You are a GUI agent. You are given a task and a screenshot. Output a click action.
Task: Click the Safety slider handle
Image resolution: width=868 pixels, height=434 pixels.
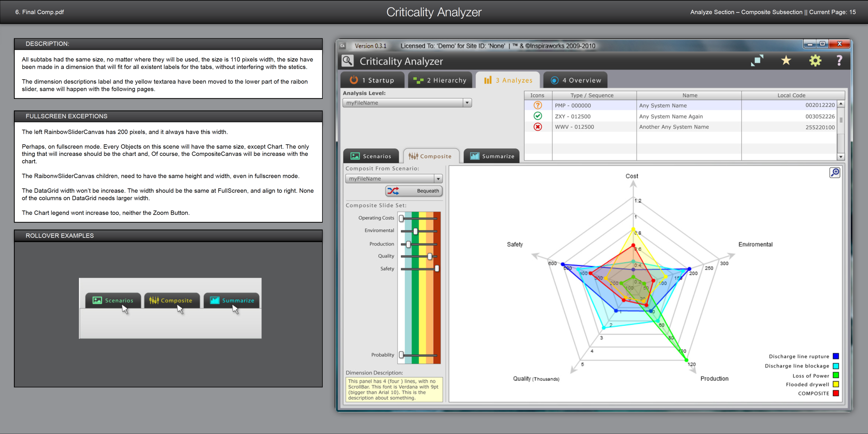point(437,268)
